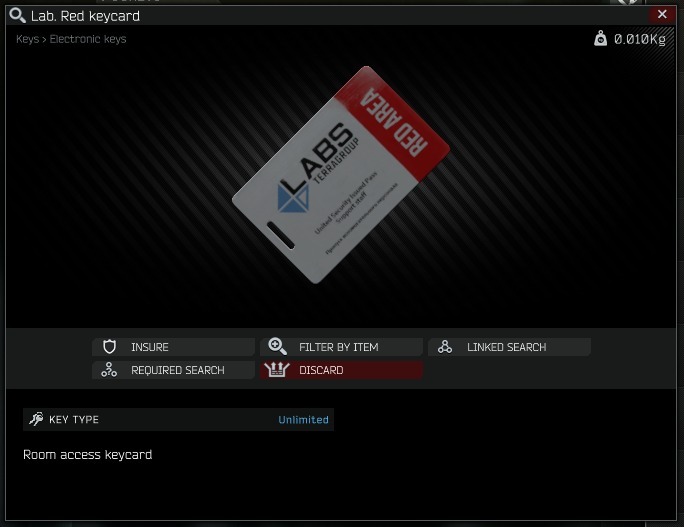Open the Electronic keys breadcrumb
This screenshot has width=684, height=527.
pos(88,39)
